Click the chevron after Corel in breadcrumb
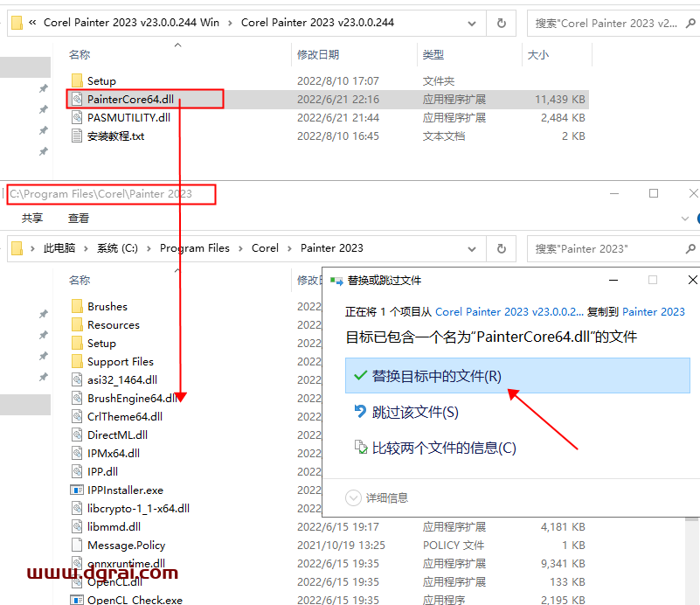Image resolution: width=700 pixels, height=605 pixels. [x=289, y=248]
